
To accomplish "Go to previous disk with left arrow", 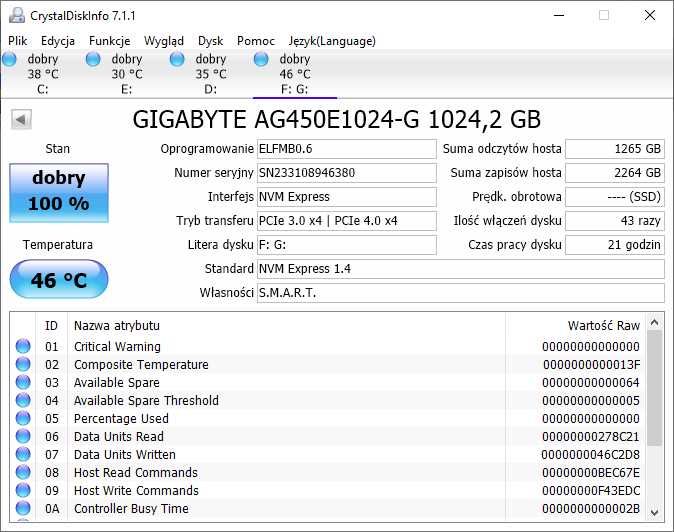I will coord(21,119).
